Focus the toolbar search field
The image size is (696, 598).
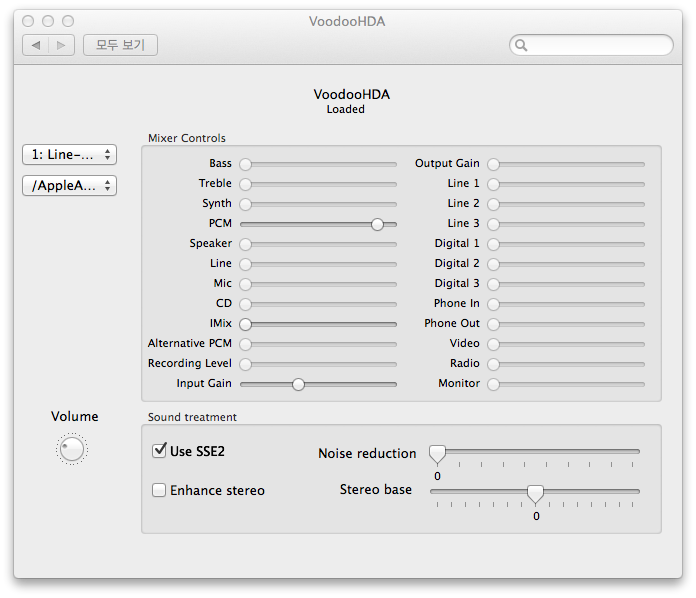591,45
